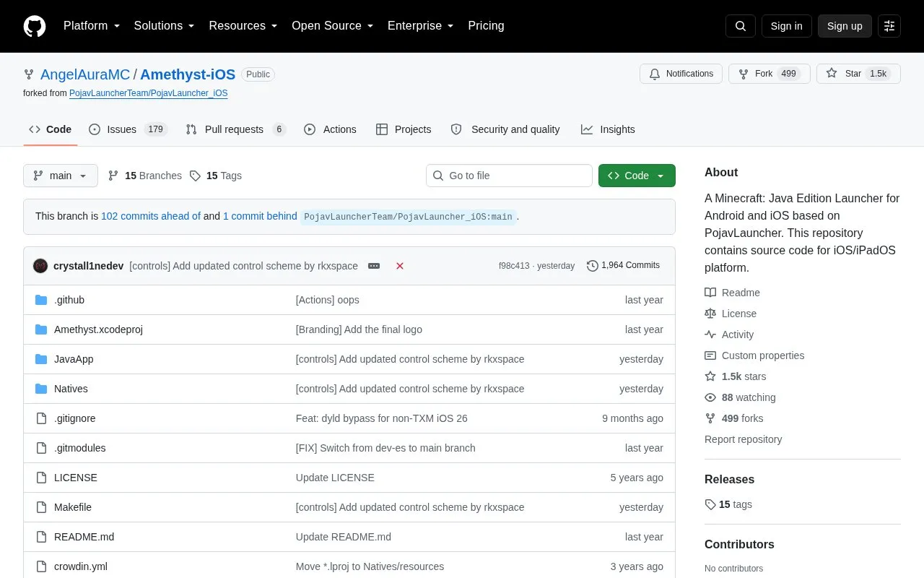The width and height of the screenshot is (924, 578).
Task: Open the appearance settings icon button
Action: pos(889,26)
